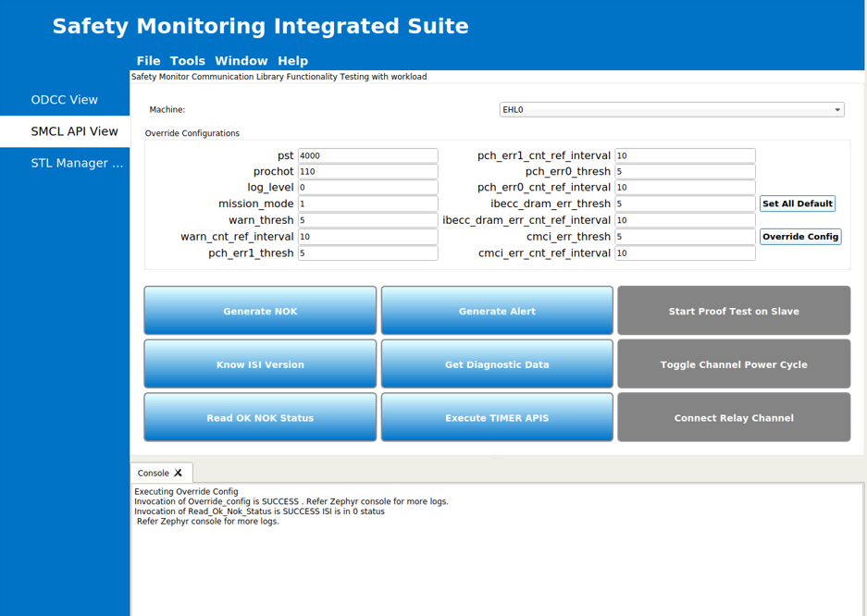Screen dimensions: 867x616
Task: Click Toggle Channel Power Cycle button
Action: (x=734, y=364)
